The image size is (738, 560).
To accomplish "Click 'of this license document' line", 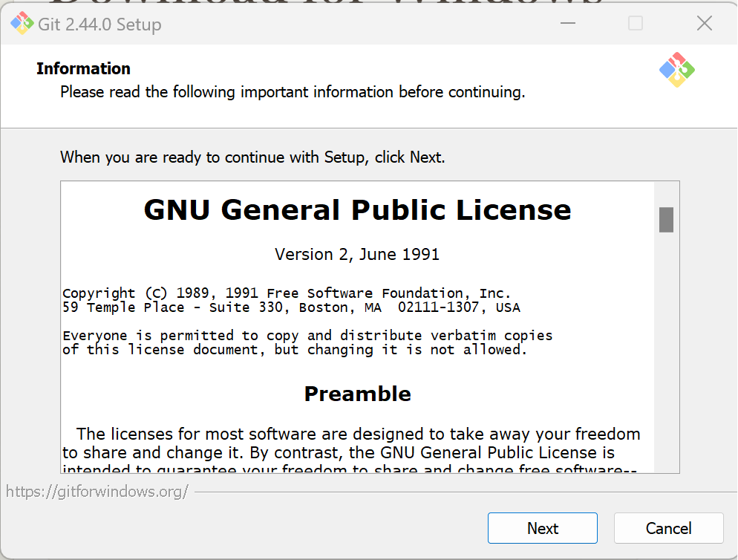I will tap(295, 350).
